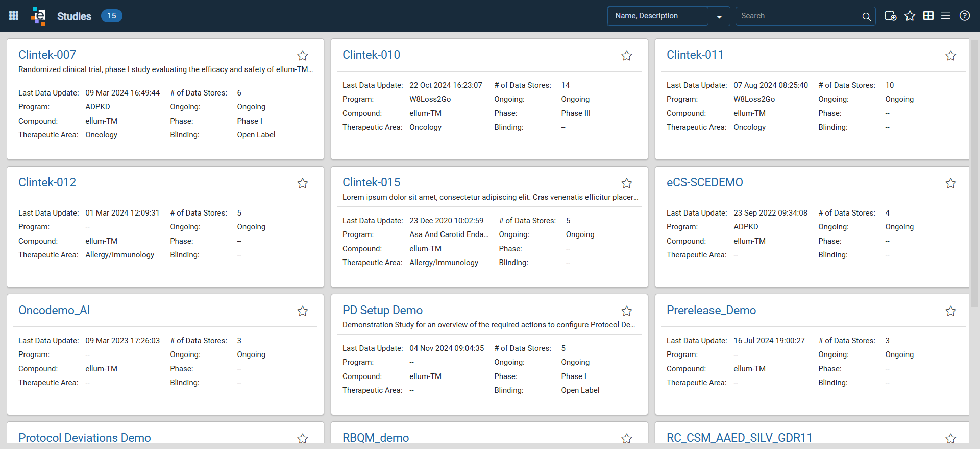Viewport: 980px width, 449px height.
Task: Favorite the PD Setup Demo study
Action: click(627, 311)
